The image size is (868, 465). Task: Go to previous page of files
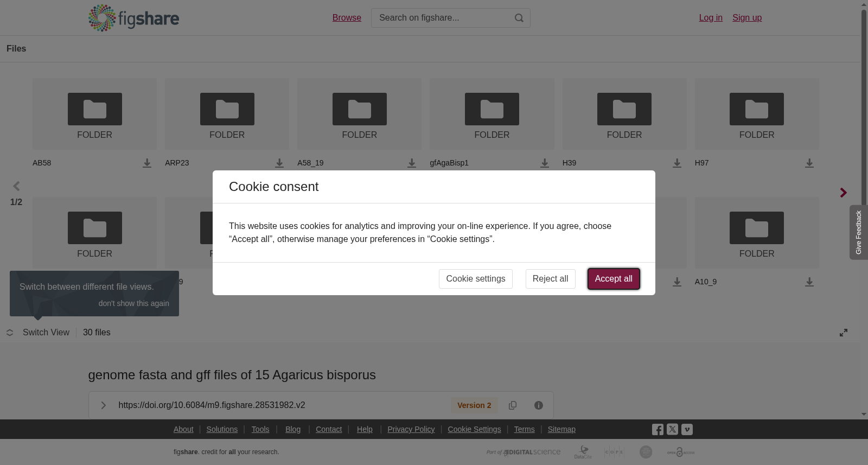click(16, 186)
